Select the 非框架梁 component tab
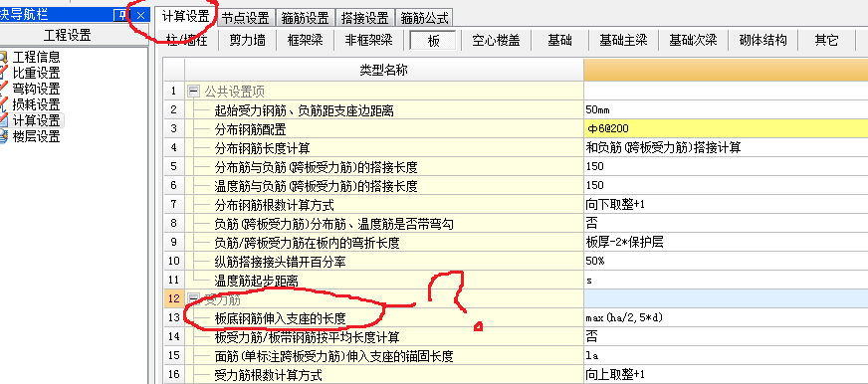 click(368, 40)
